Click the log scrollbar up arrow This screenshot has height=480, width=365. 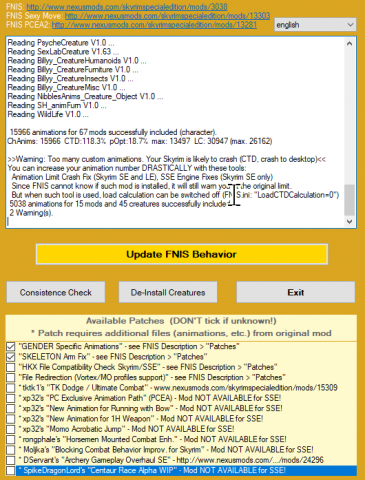(x=349, y=43)
